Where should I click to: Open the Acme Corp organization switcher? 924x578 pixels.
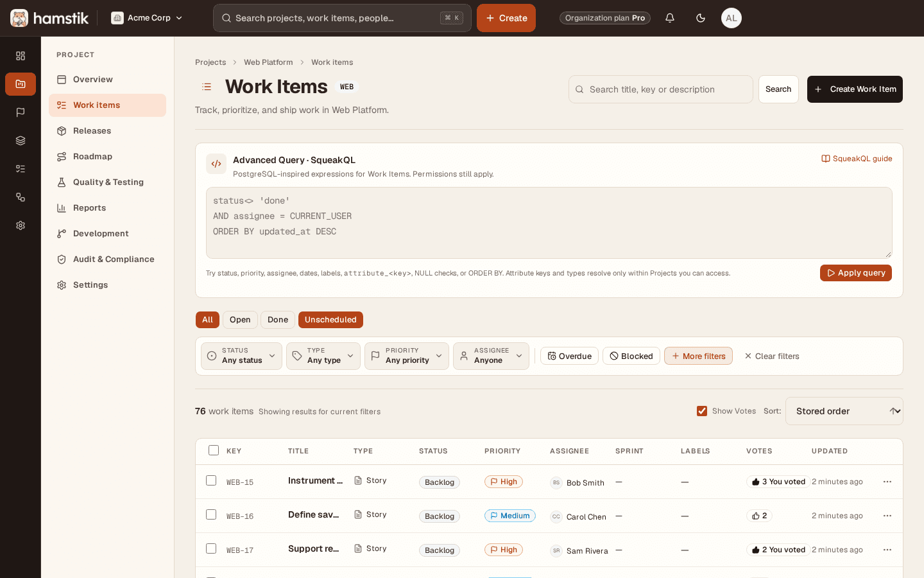pos(147,18)
